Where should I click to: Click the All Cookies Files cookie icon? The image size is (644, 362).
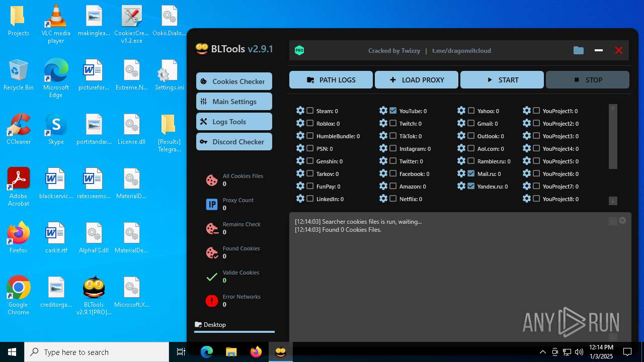coord(212,180)
